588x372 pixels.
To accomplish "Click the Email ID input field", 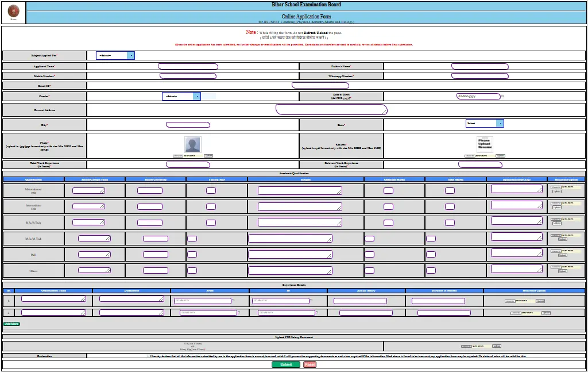I will [320, 86].
